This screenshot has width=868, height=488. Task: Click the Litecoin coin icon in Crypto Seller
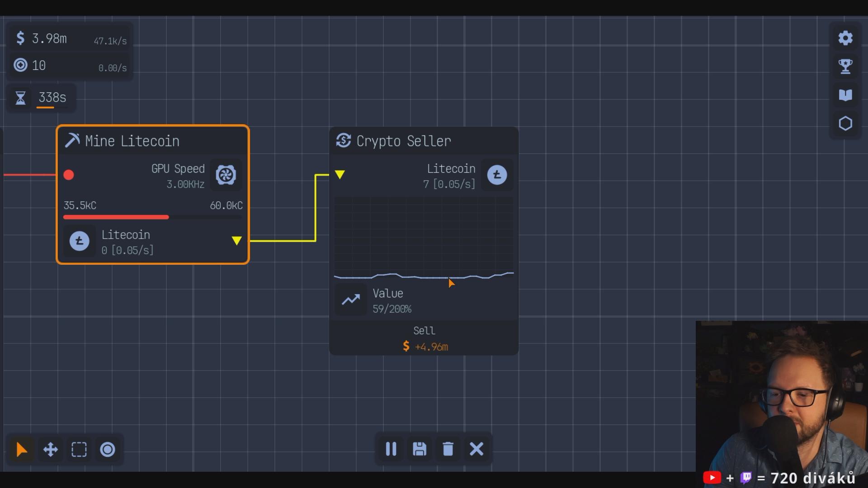497,175
